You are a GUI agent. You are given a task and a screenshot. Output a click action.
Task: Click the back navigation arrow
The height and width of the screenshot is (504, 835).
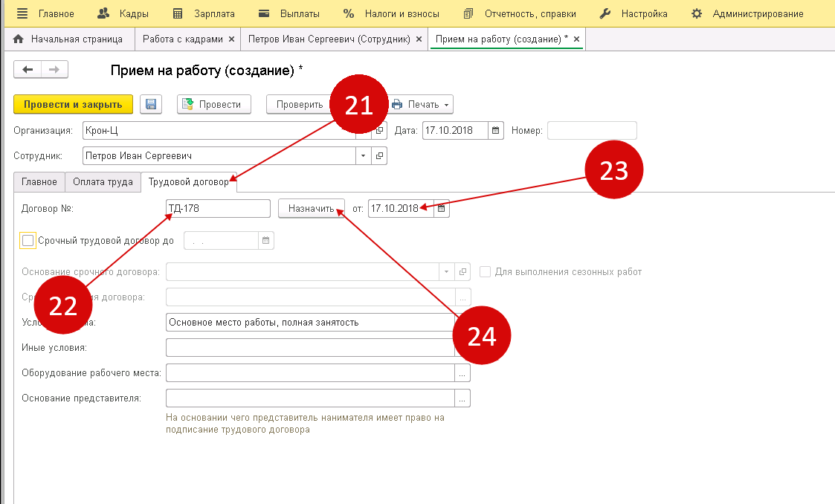28,70
